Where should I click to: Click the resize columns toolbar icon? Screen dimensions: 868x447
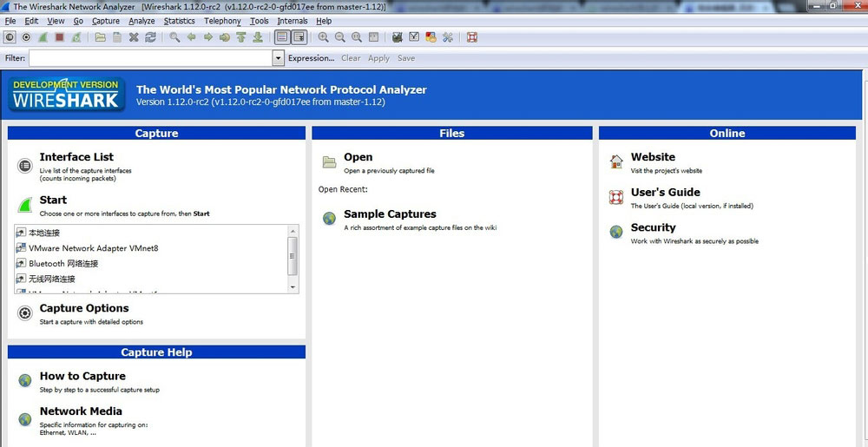click(373, 37)
